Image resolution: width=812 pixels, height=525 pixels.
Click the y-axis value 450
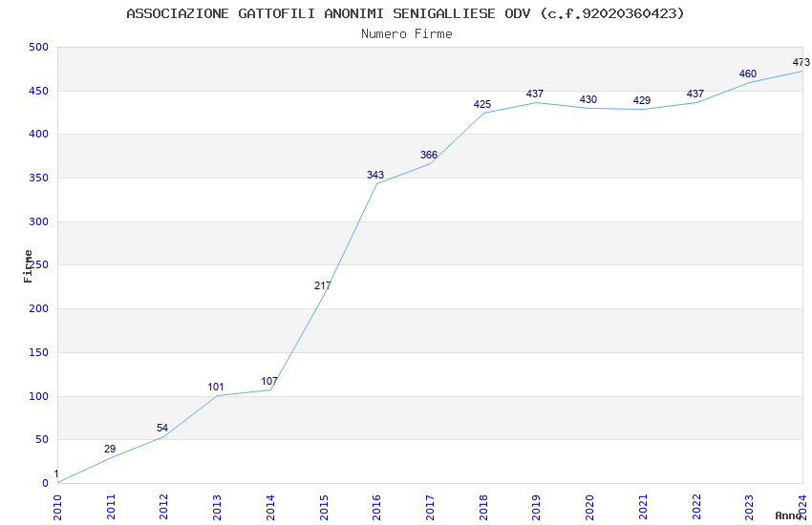tap(39, 91)
